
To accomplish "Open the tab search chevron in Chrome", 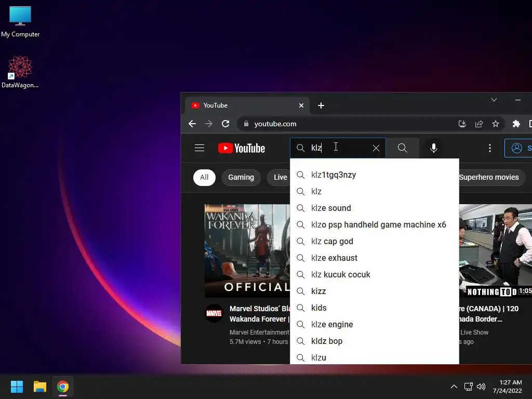I will [x=494, y=100].
